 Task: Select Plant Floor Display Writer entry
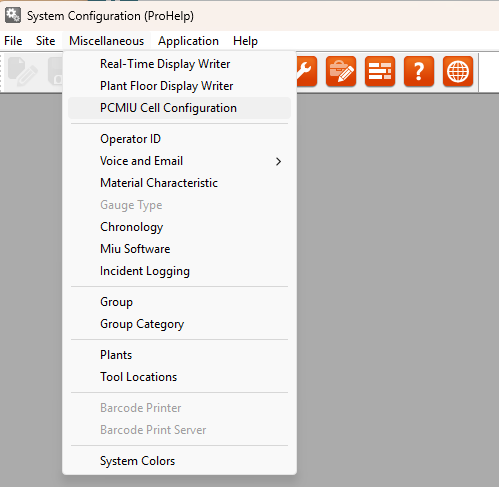point(179,86)
